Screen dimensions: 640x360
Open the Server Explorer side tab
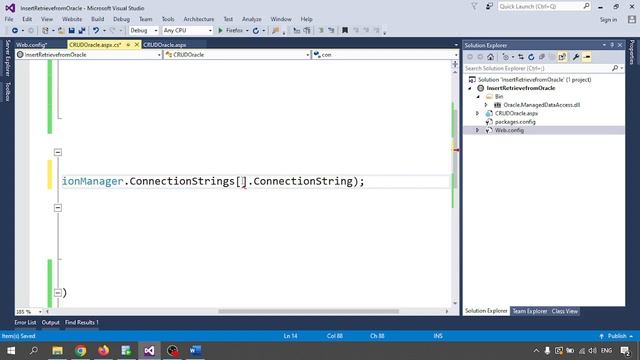coord(7,58)
